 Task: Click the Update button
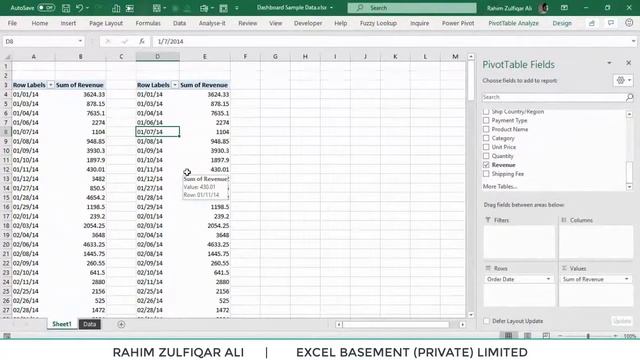click(x=622, y=321)
